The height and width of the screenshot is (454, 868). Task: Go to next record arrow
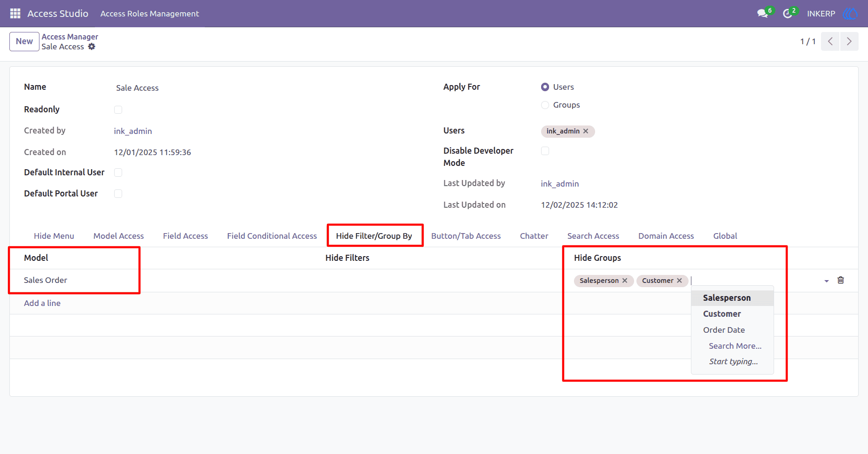pyautogui.click(x=849, y=41)
